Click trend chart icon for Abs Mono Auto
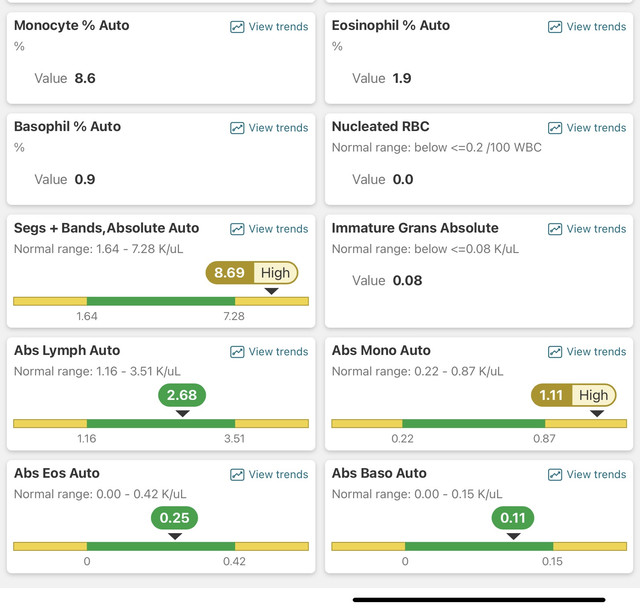640x608 pixels. coord(555,352)
